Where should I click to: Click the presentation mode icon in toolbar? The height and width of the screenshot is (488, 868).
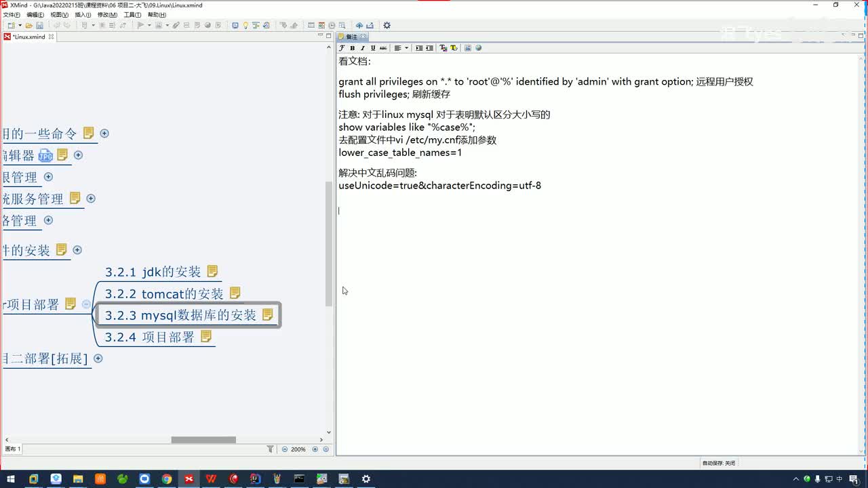(235, 26)
